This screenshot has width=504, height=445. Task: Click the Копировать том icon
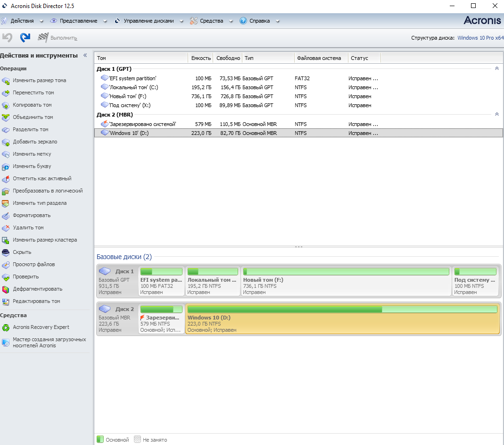tap(6, 105)
